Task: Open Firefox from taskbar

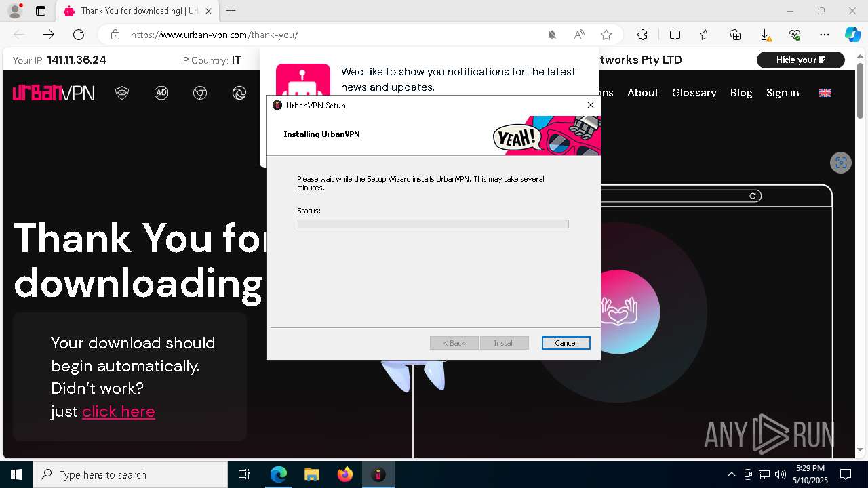Action: pos(345,474)
